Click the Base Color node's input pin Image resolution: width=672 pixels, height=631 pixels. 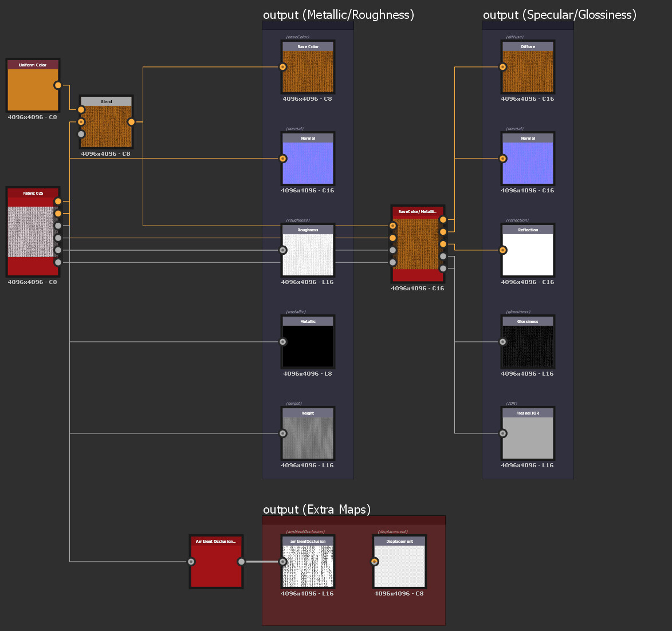(x=283, y=67)
